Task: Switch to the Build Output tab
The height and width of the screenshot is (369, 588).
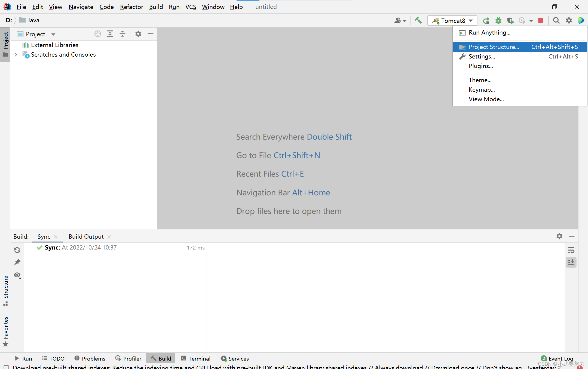Action: pyautogui.click(x=86, y=236)
